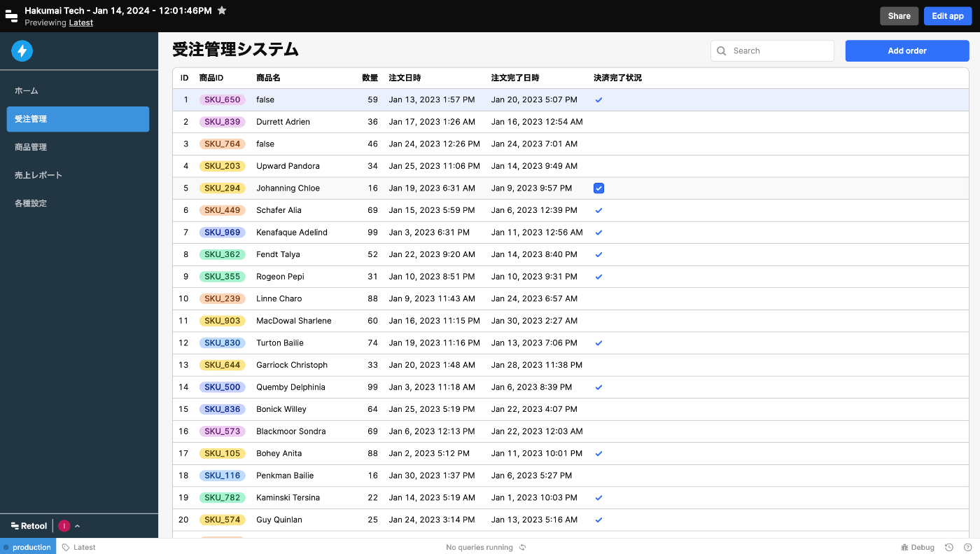
Task: Star the Hakumai Tech app title
Action: coord(222,11)
